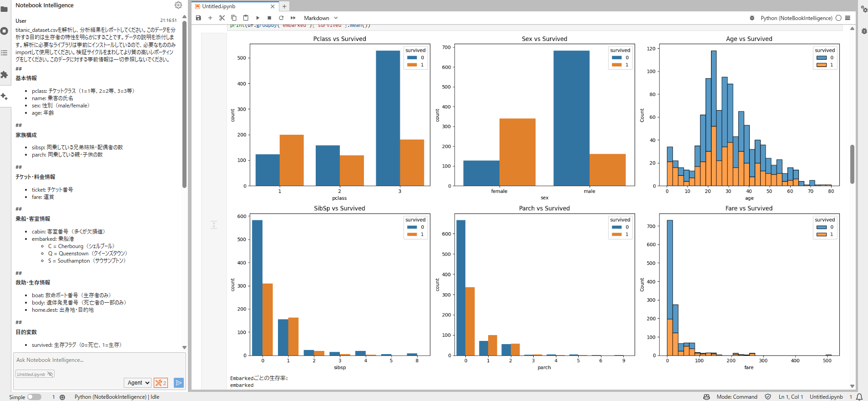Close the Untitled.ipynb tab
The image size is (868, 401).
[273, 6]
